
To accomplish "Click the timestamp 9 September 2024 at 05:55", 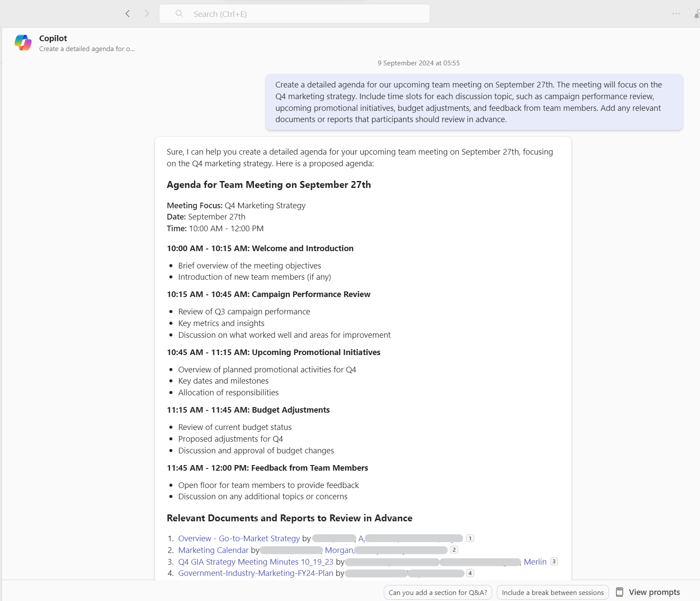I will point(418,63).
